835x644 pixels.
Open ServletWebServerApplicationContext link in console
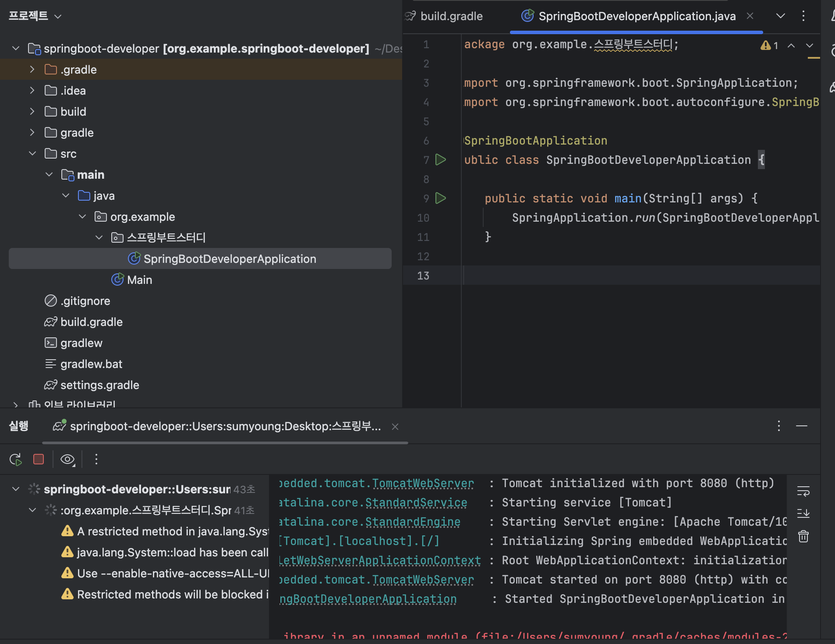pos(380,560)
